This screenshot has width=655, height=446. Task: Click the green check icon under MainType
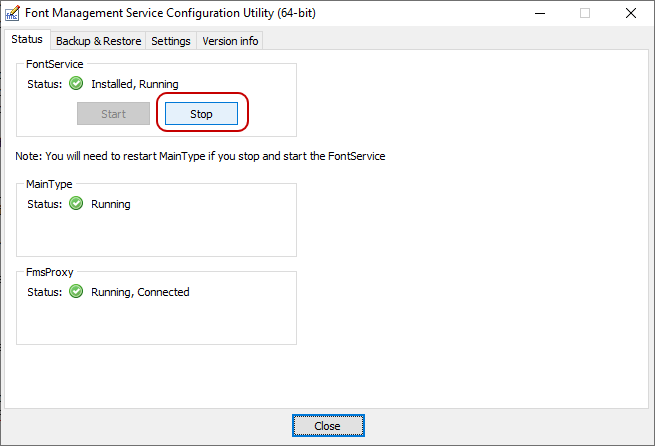[76, 204]
